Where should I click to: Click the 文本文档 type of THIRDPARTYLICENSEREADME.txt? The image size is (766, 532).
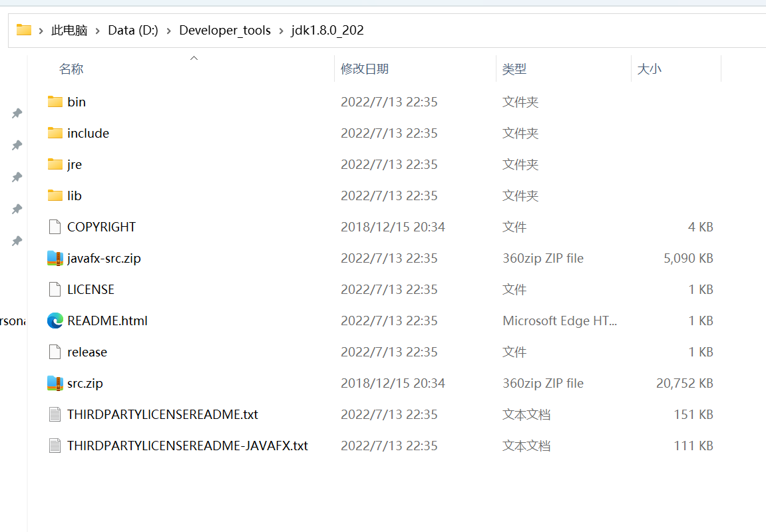(x=526, y=414)
